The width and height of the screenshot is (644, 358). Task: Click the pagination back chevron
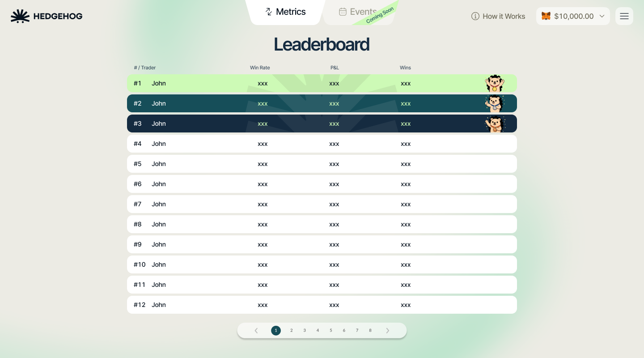point(256,330)
